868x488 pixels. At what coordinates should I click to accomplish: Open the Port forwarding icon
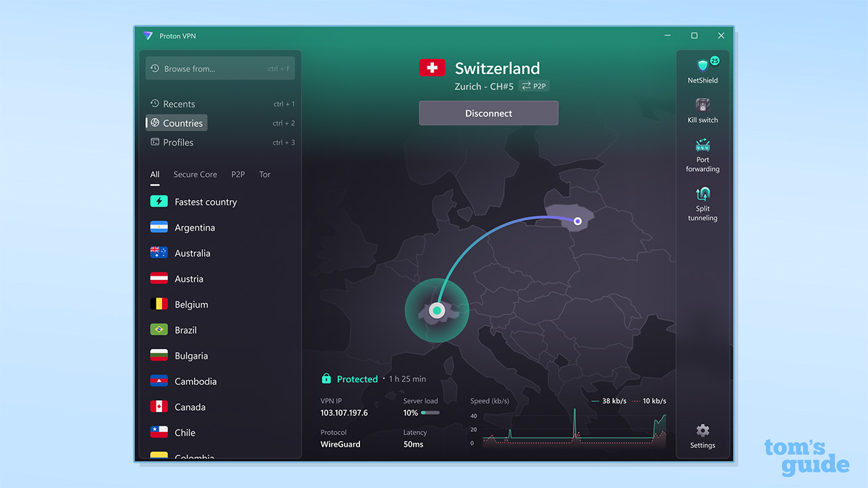pyautogui.click(x=703, y=145)
